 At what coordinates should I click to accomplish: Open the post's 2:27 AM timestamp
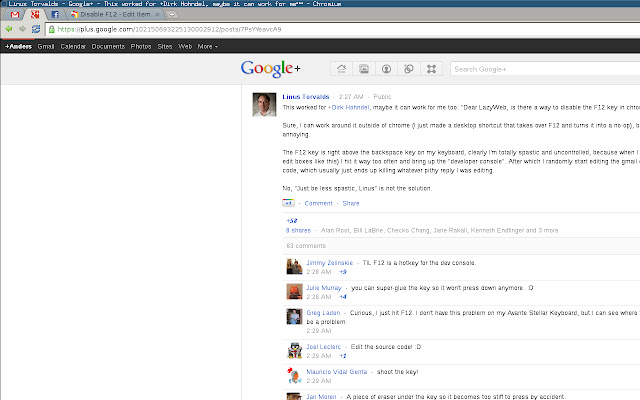pos(351,97)
